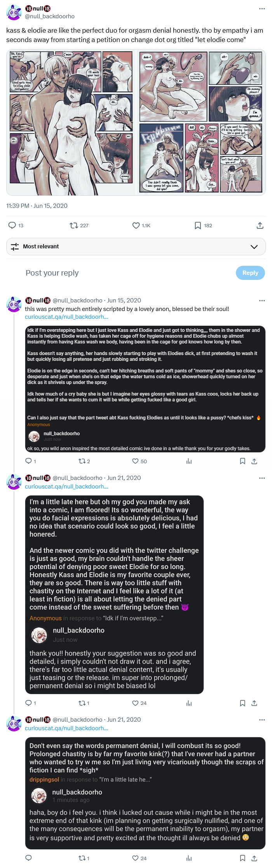272x868 pixels.
Task: Click the author avatar at the top
Action: pyautogui.click(x=14, y=12)
